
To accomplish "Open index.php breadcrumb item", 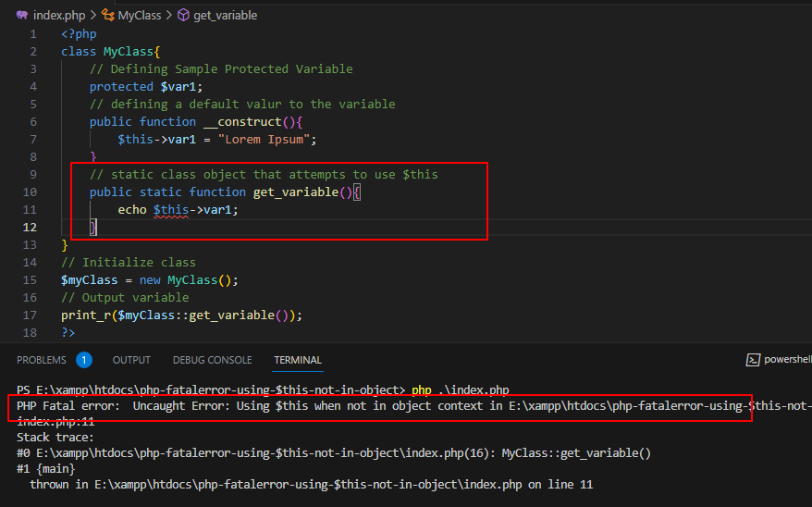I will 59,16.
